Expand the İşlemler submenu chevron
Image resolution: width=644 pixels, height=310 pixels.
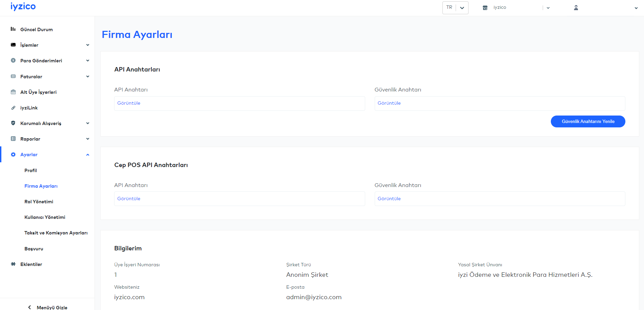[x=88, y=45]
